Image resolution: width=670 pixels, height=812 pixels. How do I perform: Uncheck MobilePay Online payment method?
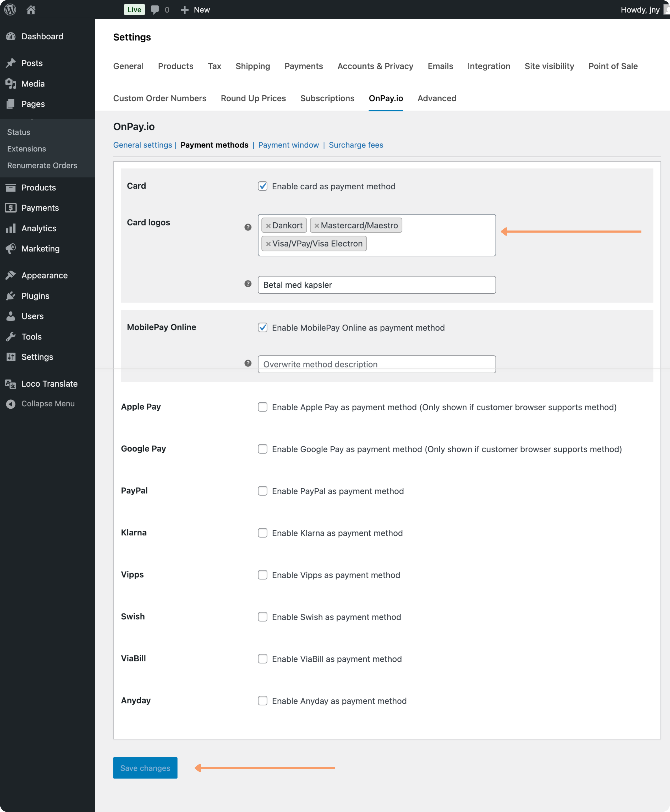point(262,328)
